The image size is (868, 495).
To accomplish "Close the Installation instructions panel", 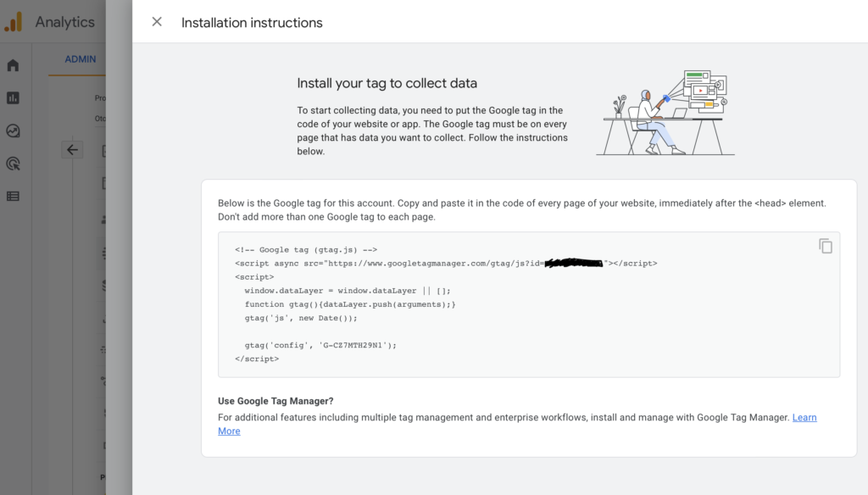I will (157, 22).
